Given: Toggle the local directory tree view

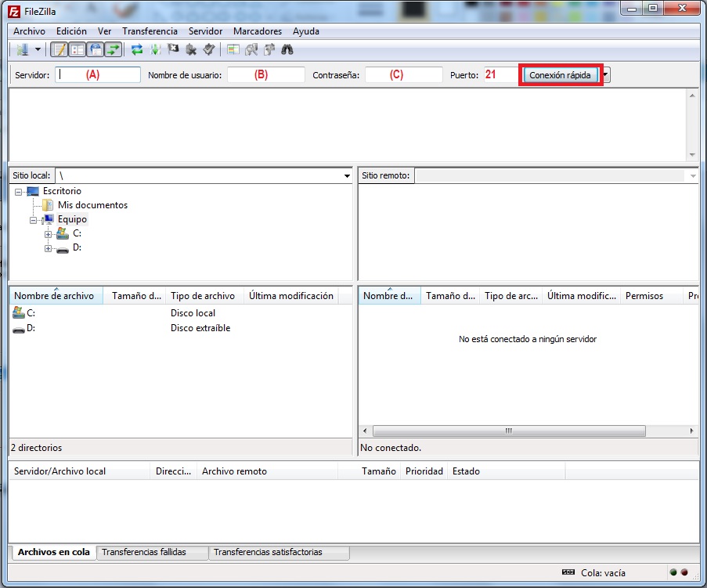Looking at the screenshot, I should pos(78,49).
